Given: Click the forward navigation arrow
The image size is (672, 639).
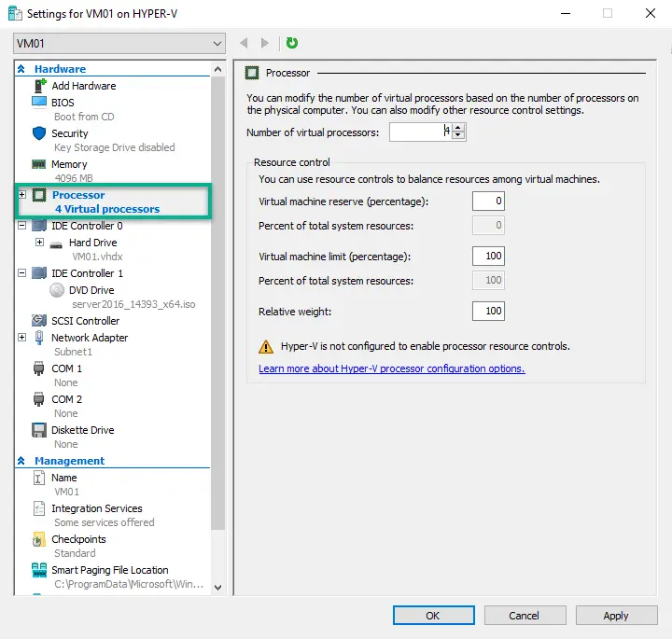Looking at the screenshot, I should coord(265,43).
